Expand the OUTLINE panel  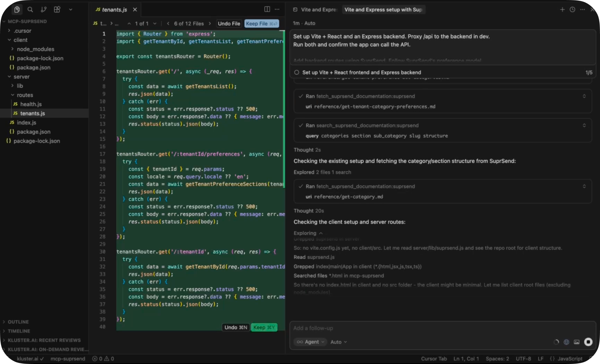point(18,322)
